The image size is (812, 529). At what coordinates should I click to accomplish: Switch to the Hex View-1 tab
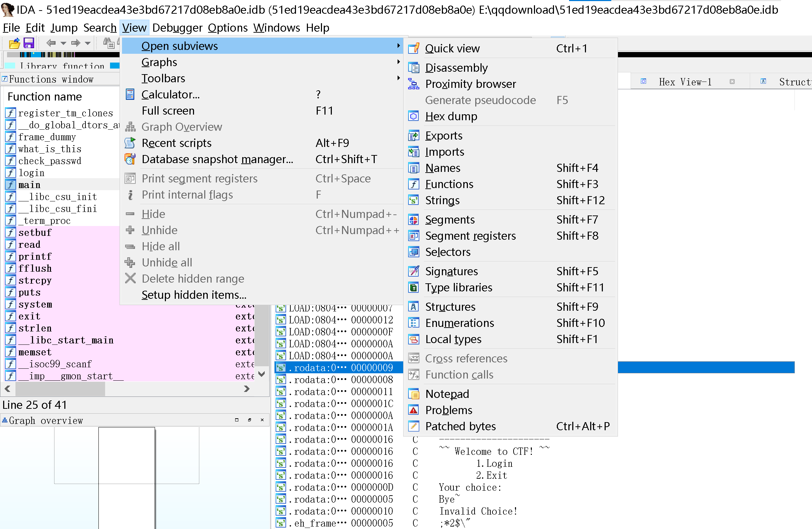685,82
